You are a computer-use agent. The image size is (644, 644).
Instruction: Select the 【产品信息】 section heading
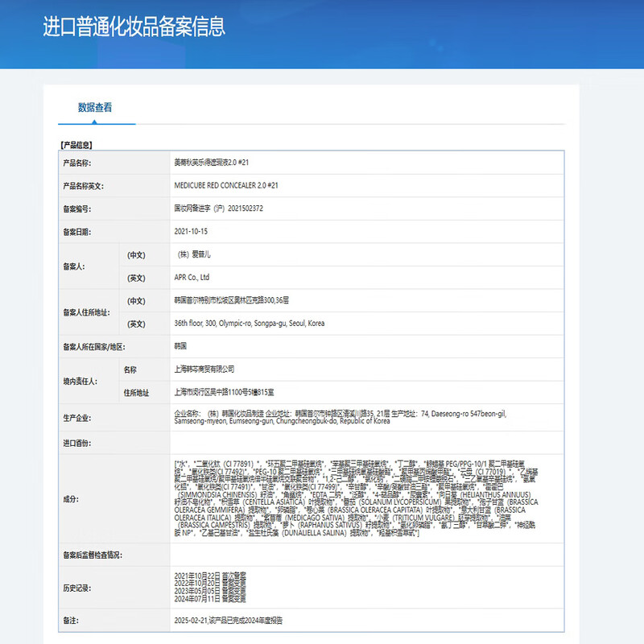point(76,145)
